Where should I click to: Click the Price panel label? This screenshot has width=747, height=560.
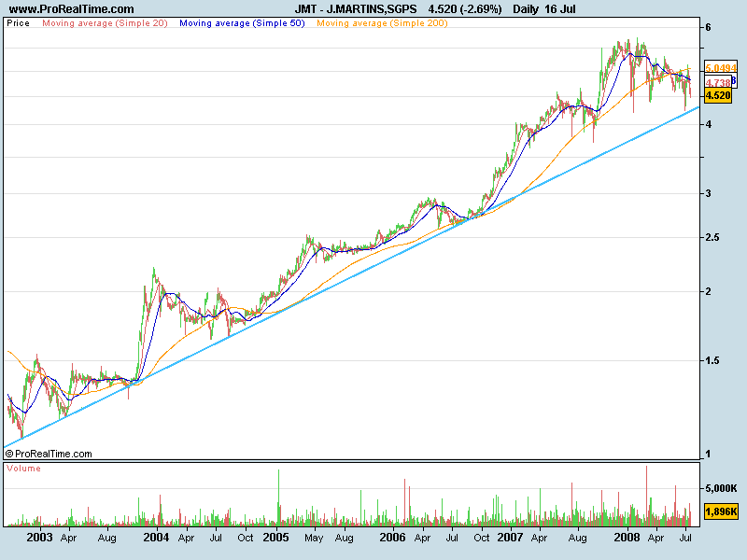pyautogui.click(x=18, y=22)
